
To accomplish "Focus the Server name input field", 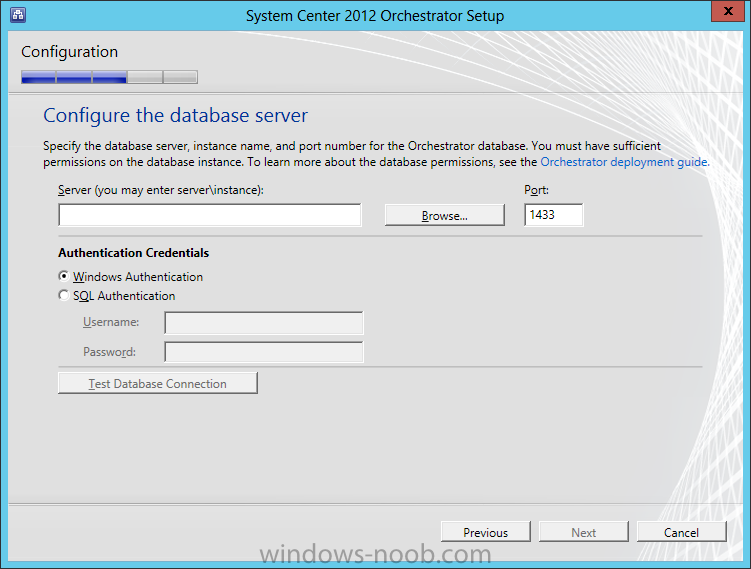I will (209, 215).
